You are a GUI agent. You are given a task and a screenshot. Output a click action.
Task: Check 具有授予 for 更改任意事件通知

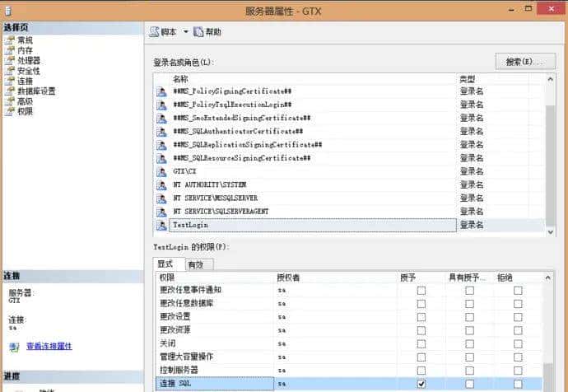coord(469,291)
